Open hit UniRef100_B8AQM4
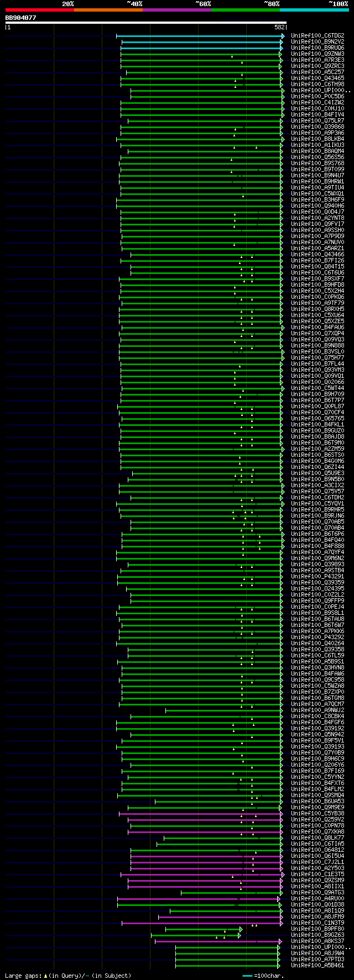This screenshot has width=354, height=980. (317, 151)
